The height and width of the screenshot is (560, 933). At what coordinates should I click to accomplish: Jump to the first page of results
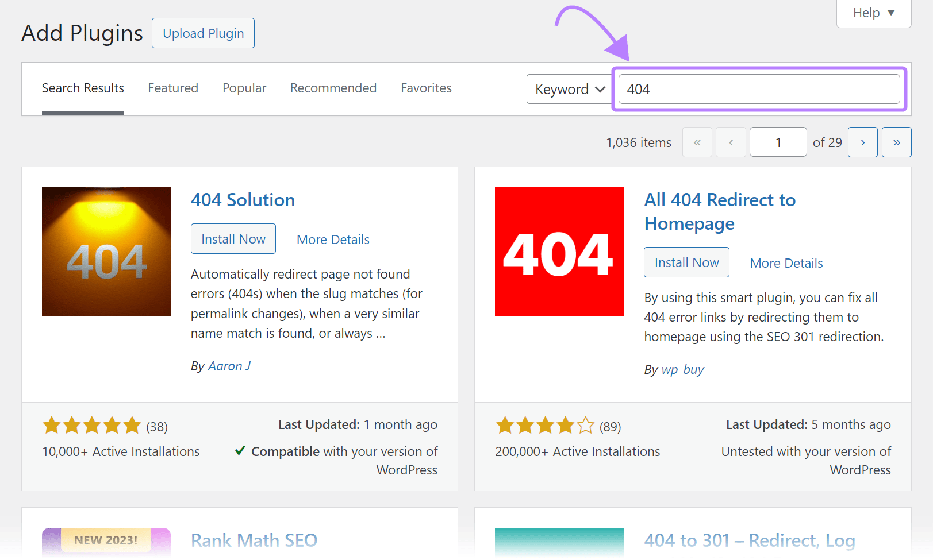697,142
